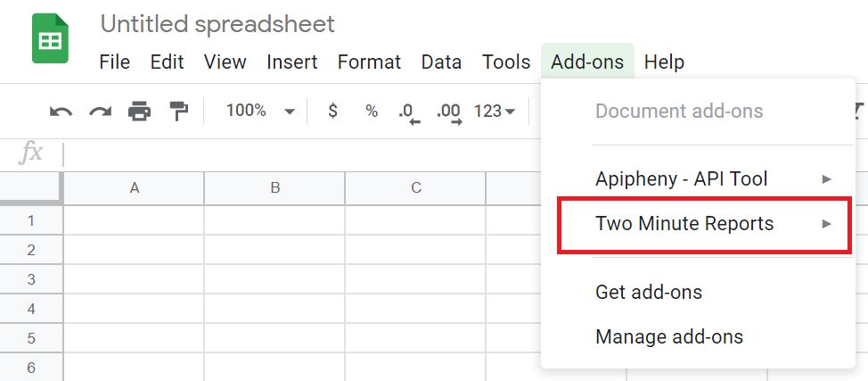Image resolution: width=868 pixels, height=381 pixels.
Task: Open the 100% zoom dropdown
Action: click(x=259, y=111)
